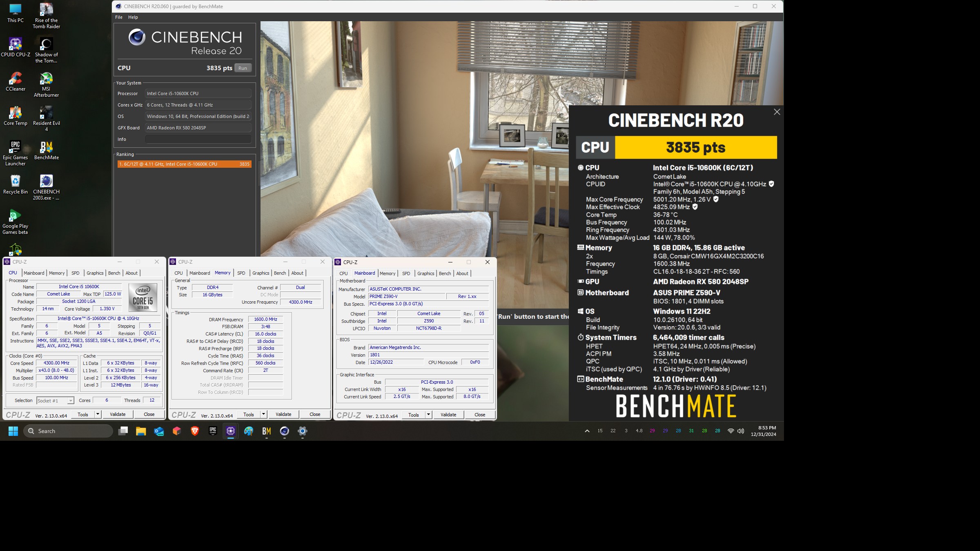
Task: Open the volume speaker tray icon
Action: [x=741, y=431]
